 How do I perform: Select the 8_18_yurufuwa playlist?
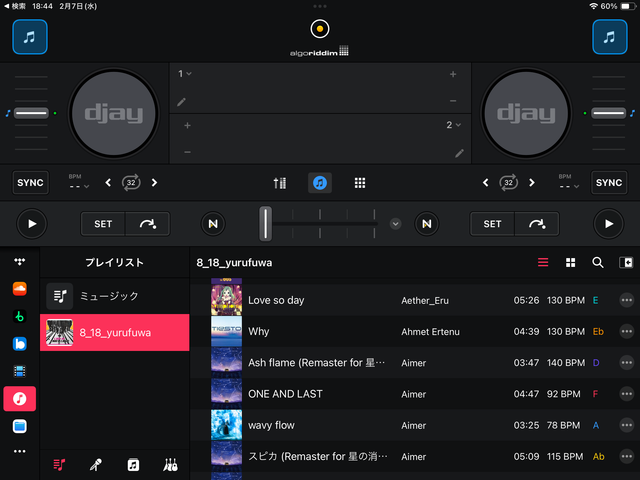point(115,333)
